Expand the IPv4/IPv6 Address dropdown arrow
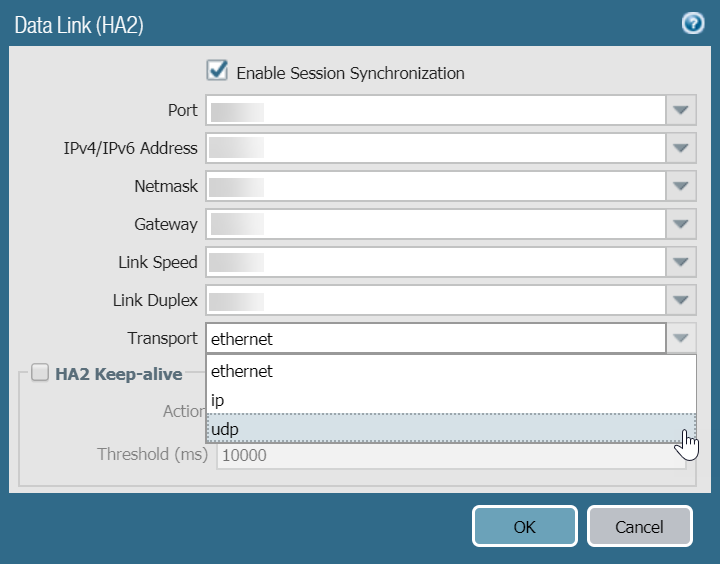The height and width of the screenshot is (564, 720). coord(681,148)
